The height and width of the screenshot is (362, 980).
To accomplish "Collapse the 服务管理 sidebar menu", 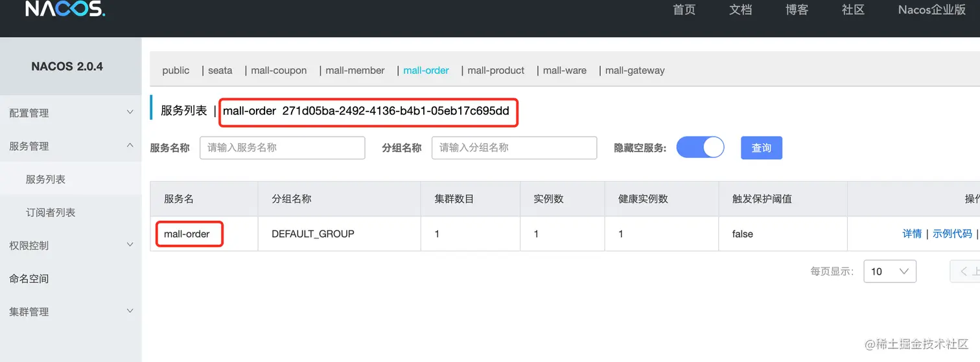I will click(71, 146).
